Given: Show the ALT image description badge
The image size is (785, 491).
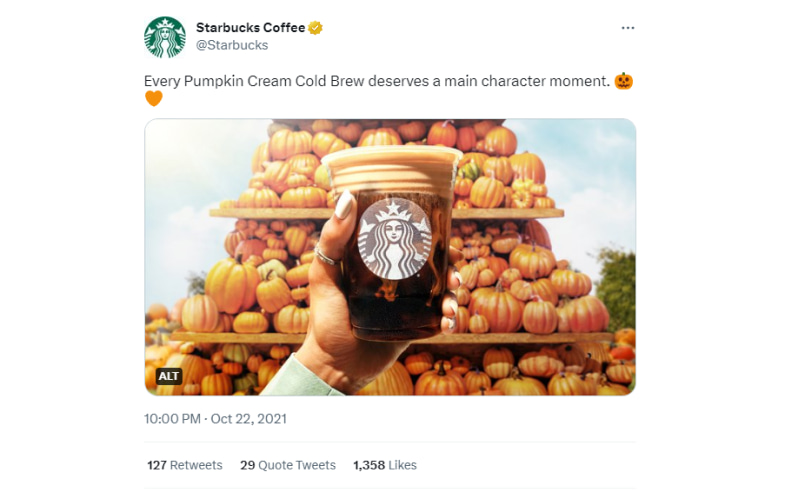Looking at the screenshot, I should tap(169, 376).
